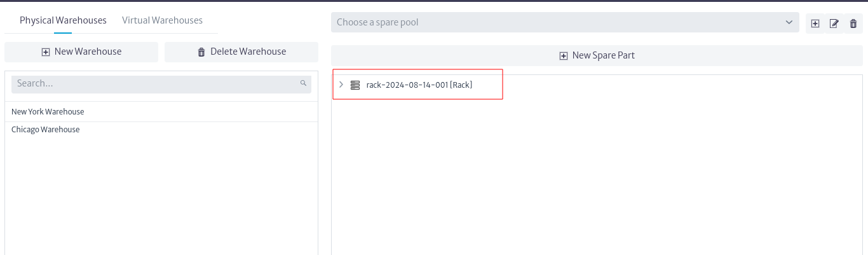This screenshot has height=255, width=868.
Task: Click the Delete Warehouse button label
Action: (248, 52)
